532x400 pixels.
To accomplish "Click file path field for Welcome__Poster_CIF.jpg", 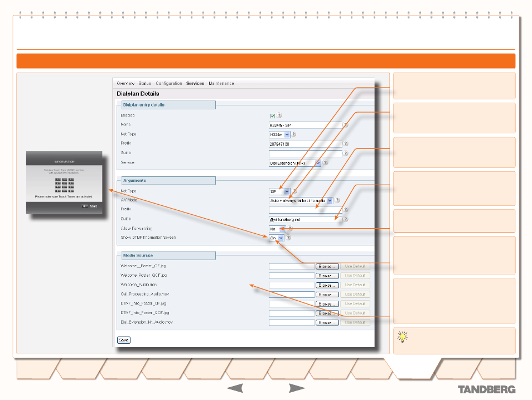I will 292,267.
